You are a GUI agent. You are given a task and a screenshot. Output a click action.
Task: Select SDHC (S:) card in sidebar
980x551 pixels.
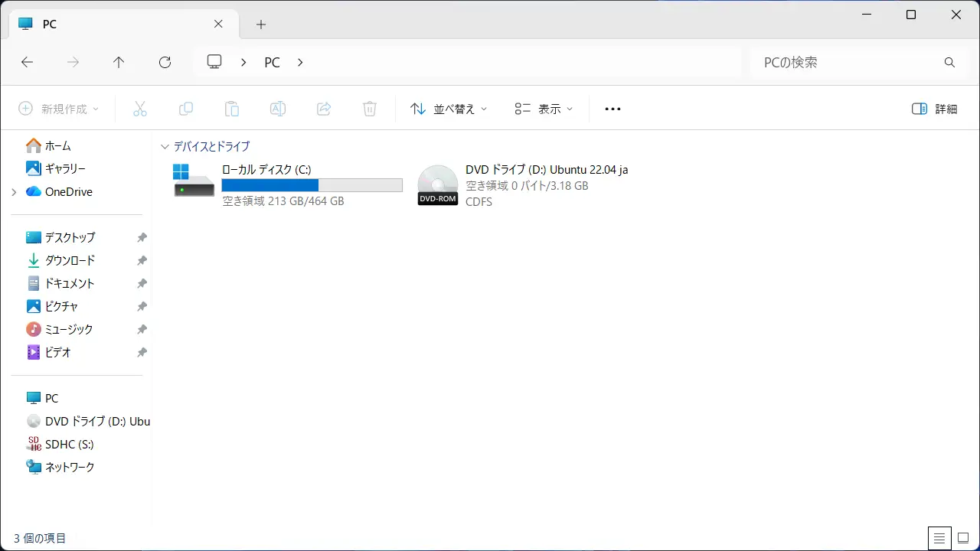click(69, 444)
